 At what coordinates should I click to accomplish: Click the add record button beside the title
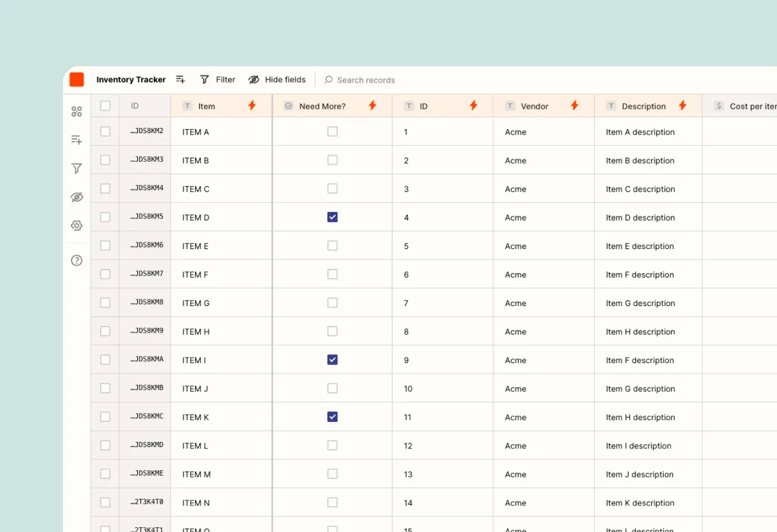tap(180, 79)
